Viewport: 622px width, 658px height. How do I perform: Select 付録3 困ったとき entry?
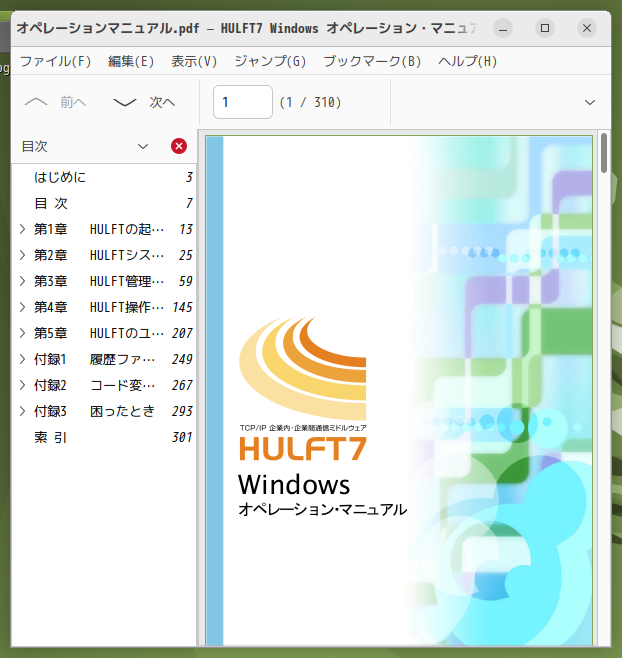(104, 411)
